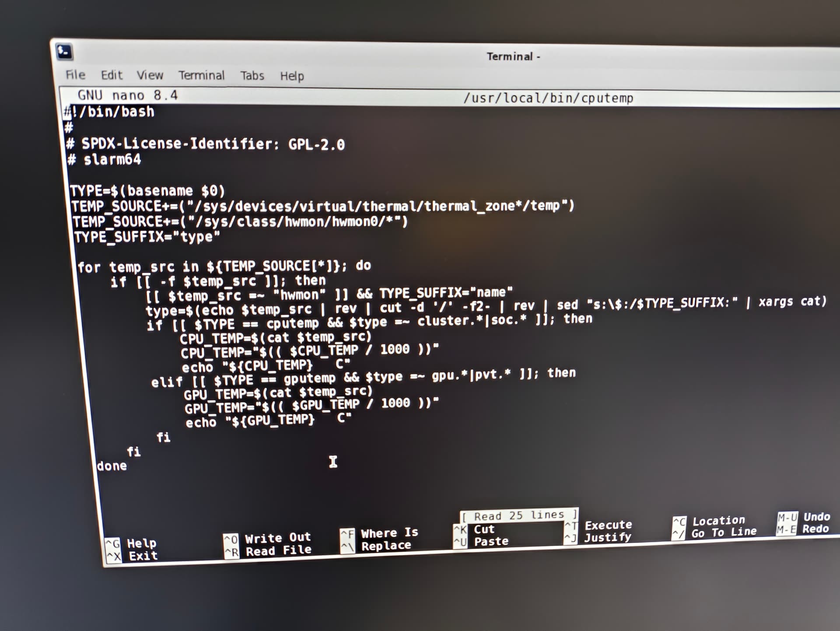Image resolution: width=840 pixels, height=631 pixels.
Task: Click the 'GNU nano 8.4' header text
Action: click(127, 95)
